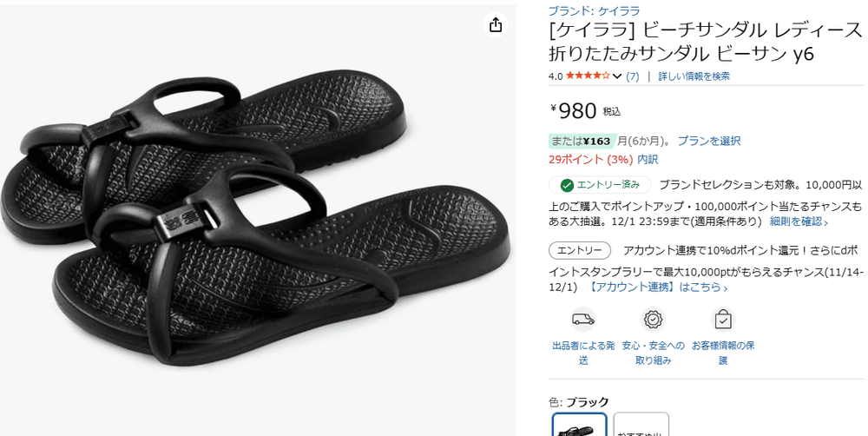Select the second color variant option
Viewport: 868px width, 436px height.
(641, 425)
